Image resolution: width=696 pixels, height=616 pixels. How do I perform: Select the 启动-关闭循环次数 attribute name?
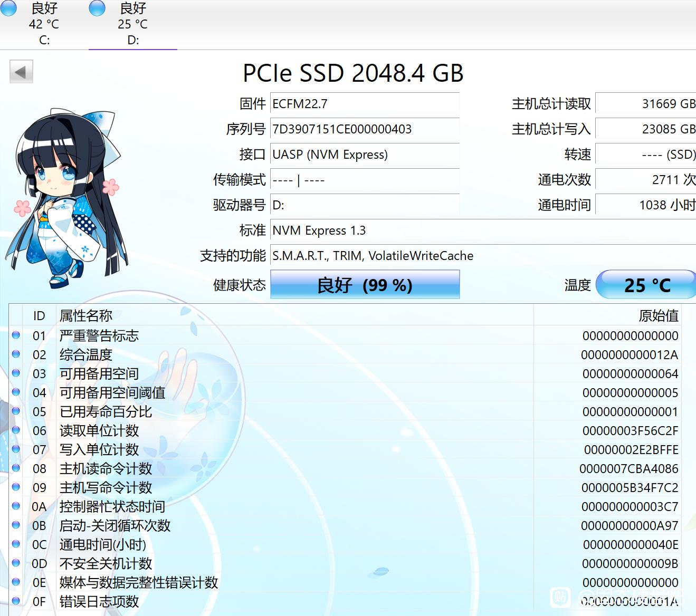coord(115,525)
